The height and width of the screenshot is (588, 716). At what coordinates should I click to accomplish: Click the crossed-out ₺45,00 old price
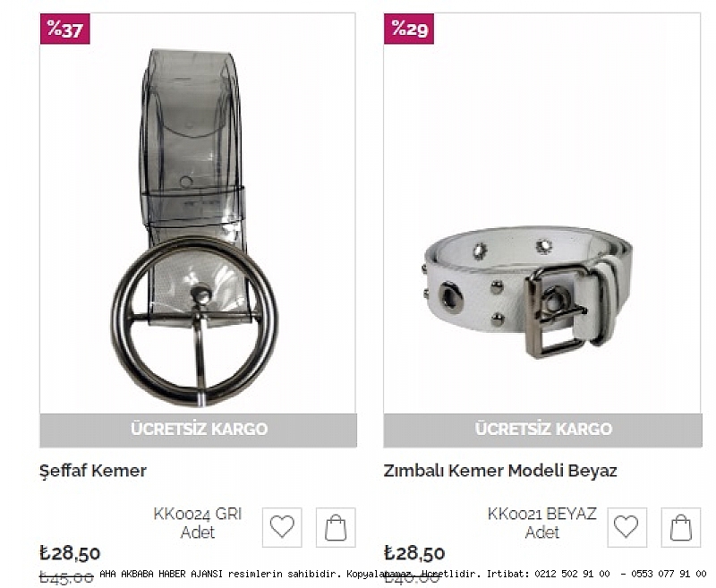[x=66, y=577]
